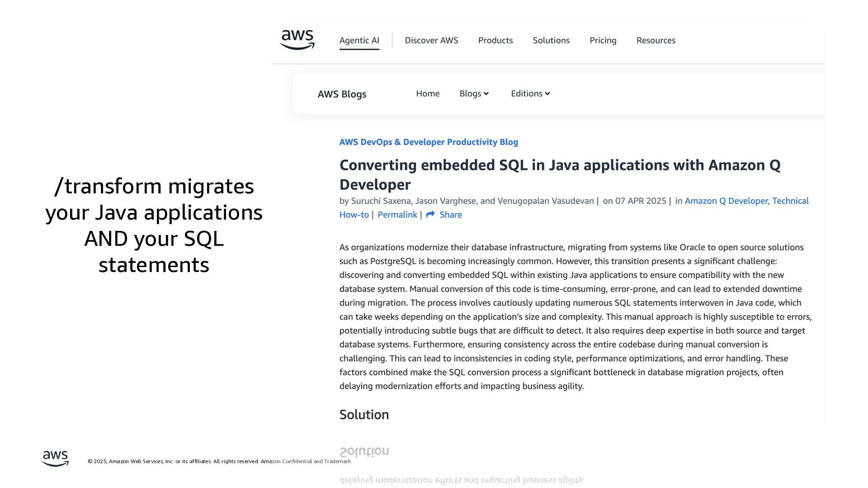Go to the Pricing nav item
The height and width of the screenshot is (488, 868).
pos(603,40)
